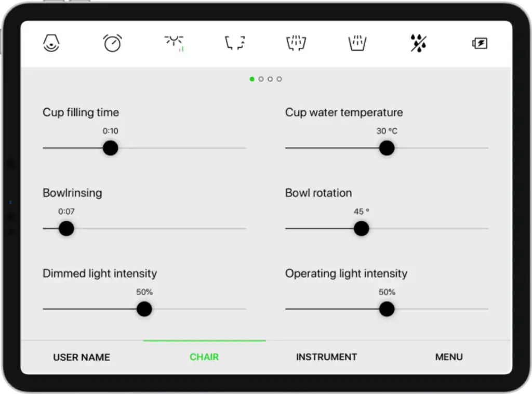Click the Cup water temperature slider handle
This screenshot has width=532, height=394.
[x=387, y=148]
